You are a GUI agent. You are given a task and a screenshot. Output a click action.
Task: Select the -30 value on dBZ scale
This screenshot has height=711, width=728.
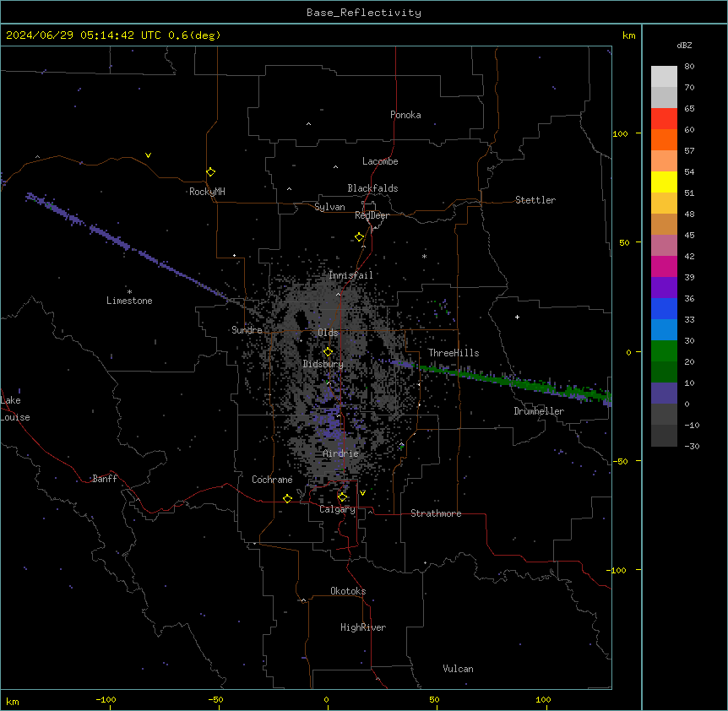click(x=692, y=447)
